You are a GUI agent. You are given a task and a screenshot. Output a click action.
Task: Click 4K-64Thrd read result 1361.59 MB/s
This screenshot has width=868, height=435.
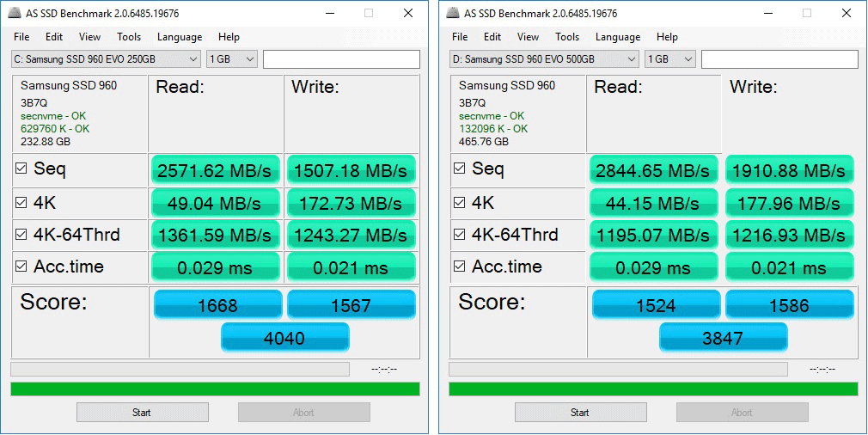tap(215, 236)
